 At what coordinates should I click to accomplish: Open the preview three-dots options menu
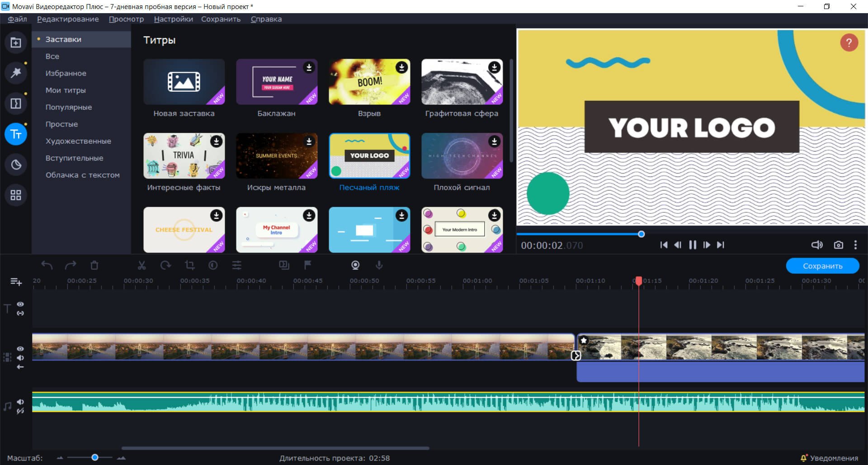coord(855,245)
